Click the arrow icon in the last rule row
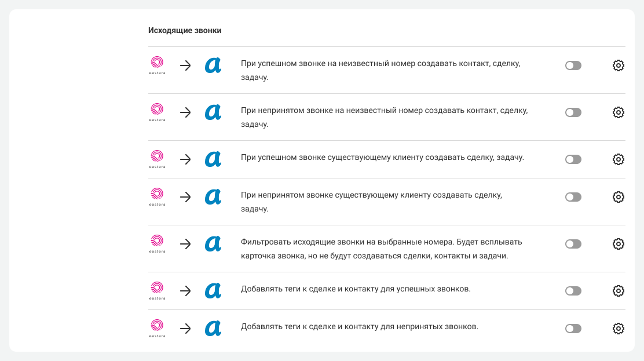Screen dimensions: 644x361 pos(185,329)
